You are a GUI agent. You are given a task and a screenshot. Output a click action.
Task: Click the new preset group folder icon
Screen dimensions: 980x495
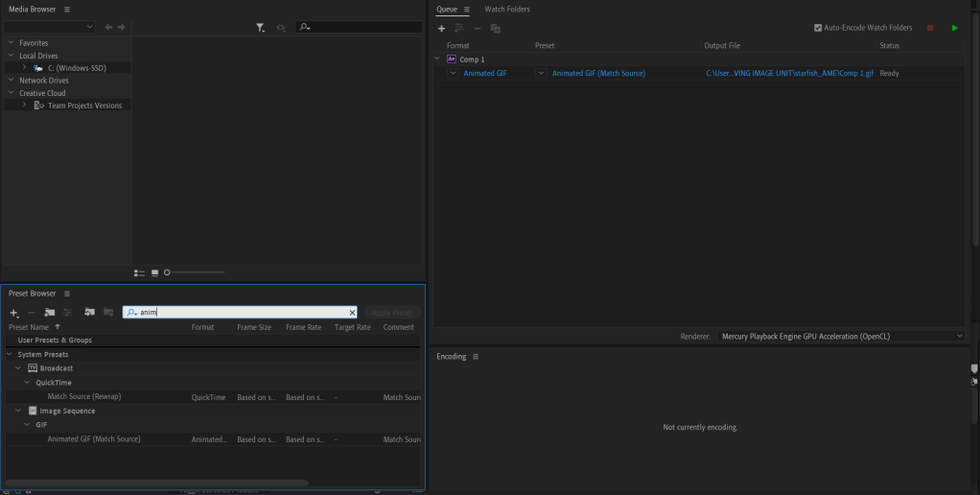[49, 313]
